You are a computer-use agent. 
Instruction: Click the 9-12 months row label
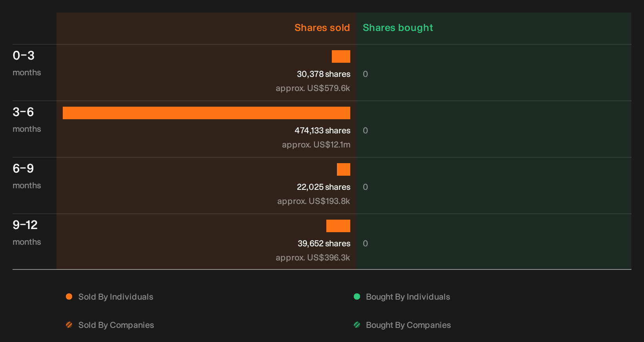coord(27,233)
